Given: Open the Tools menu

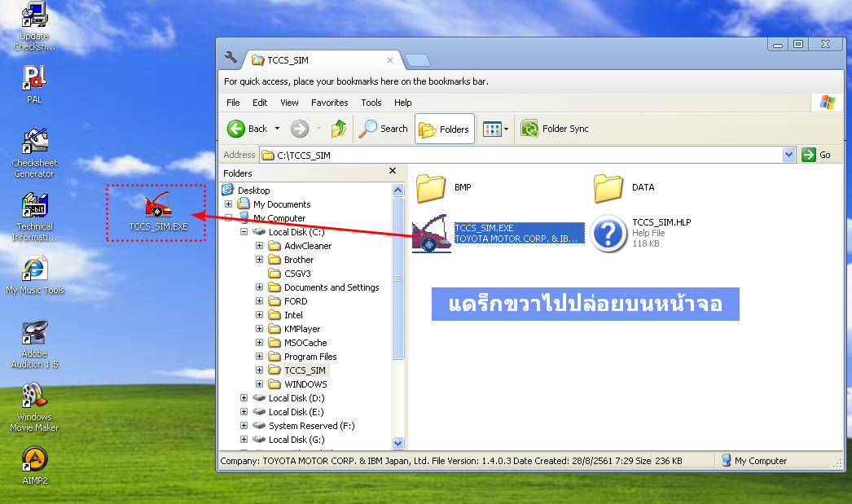Looking at the screenshot, I should [371, 103].
